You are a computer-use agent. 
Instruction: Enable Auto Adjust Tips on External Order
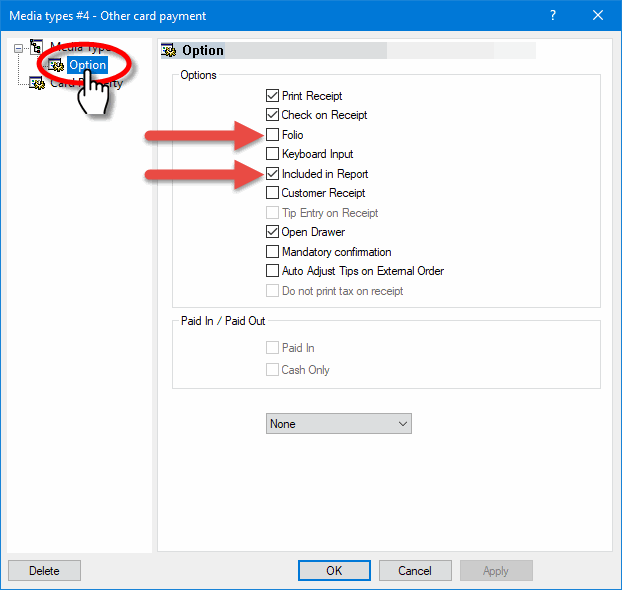coord(272,271)
